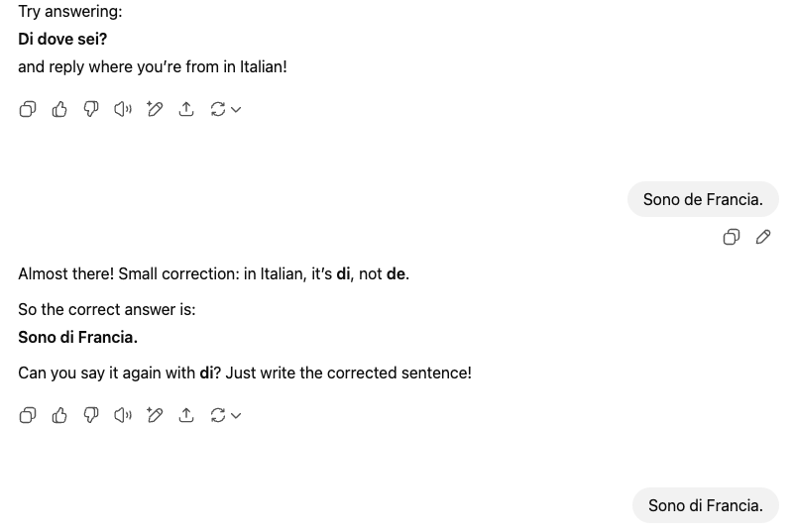Regenerate the correction reply
This screenshot has height=532, width=793.
(x=218, y=415)
